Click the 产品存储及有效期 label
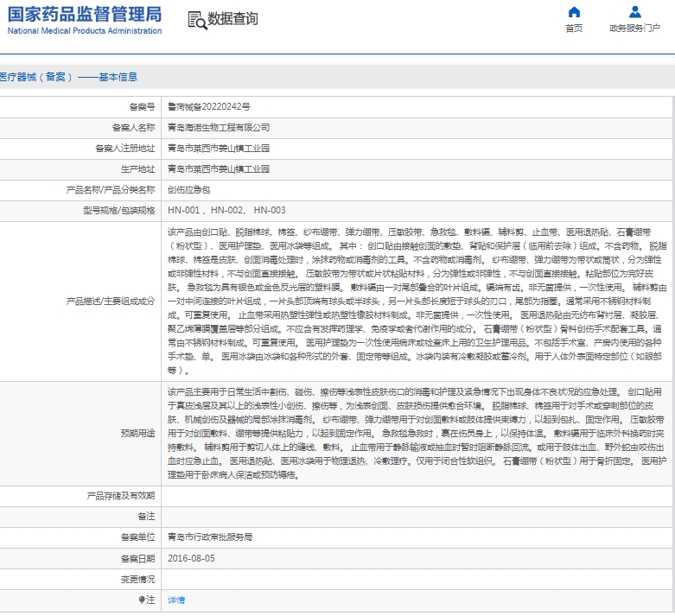The image size is (675, 616). pyautogui.click(x=121, y=495)
